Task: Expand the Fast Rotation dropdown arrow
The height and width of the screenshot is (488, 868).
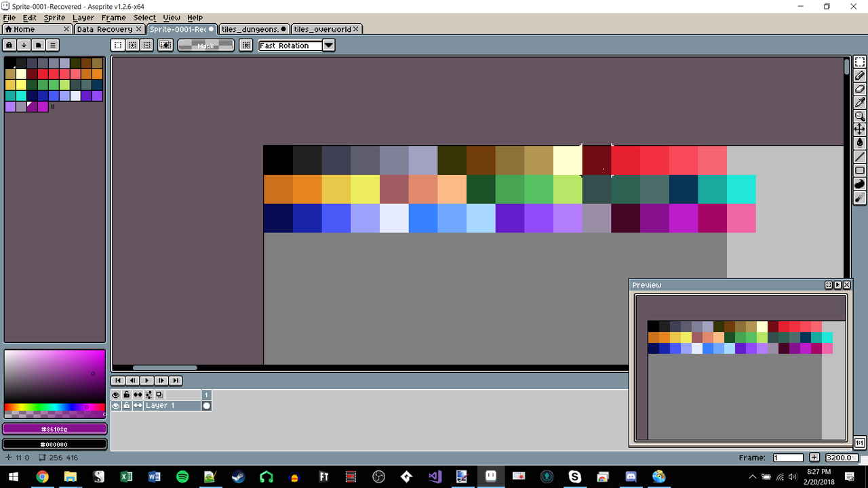Action: [328, 45]
